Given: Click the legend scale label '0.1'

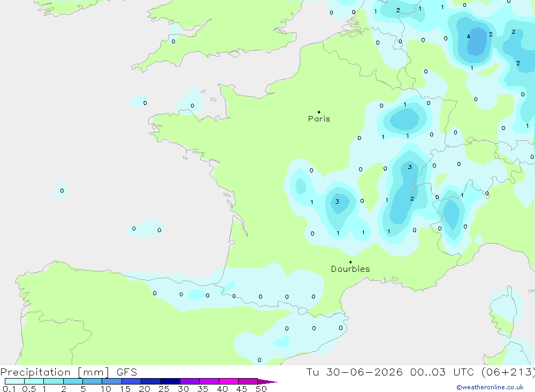Looking at the screenshot, I should pos(9,389).
